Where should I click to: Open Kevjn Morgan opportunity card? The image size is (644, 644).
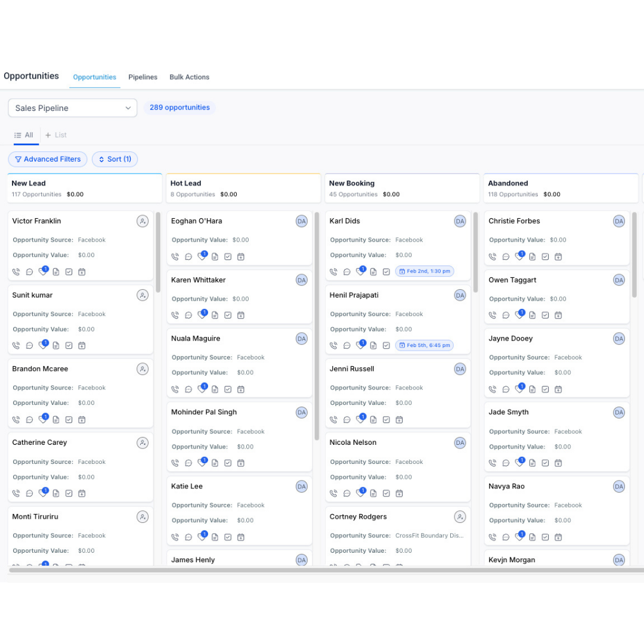(557, 558)
